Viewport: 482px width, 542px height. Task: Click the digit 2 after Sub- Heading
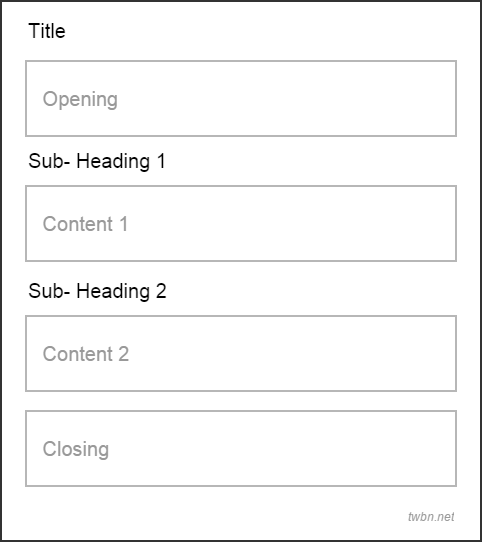tap(161, 291)
